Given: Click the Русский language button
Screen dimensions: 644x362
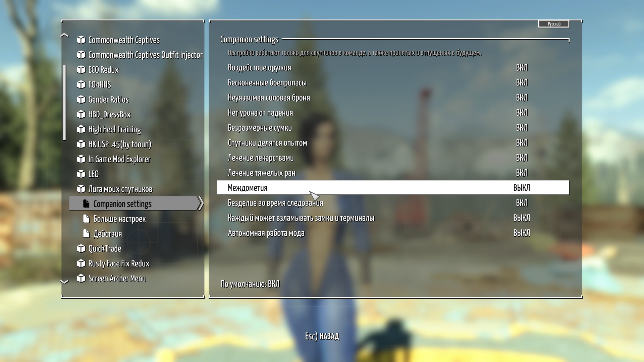Looking at the screenshot, I should click(554, 24).
